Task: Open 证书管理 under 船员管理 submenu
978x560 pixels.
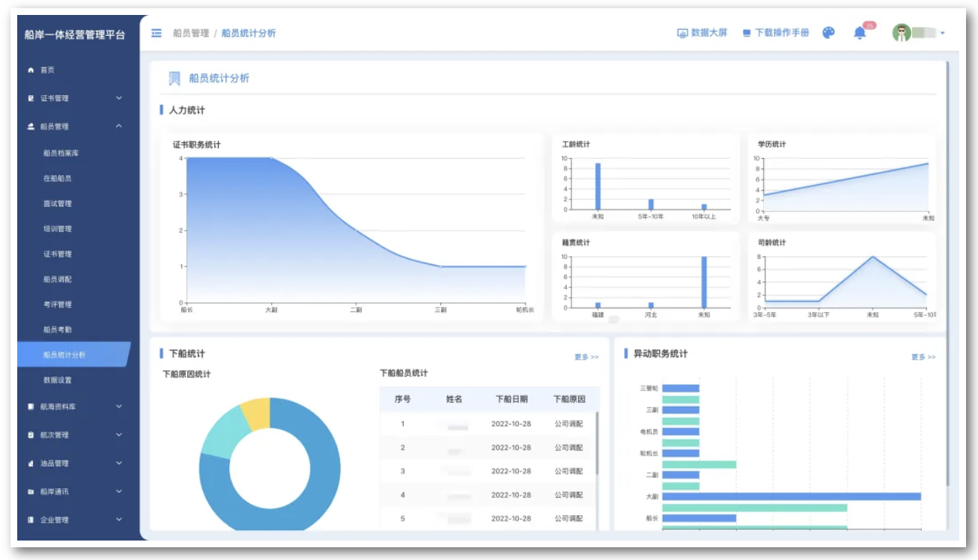Action: point(58,254)
